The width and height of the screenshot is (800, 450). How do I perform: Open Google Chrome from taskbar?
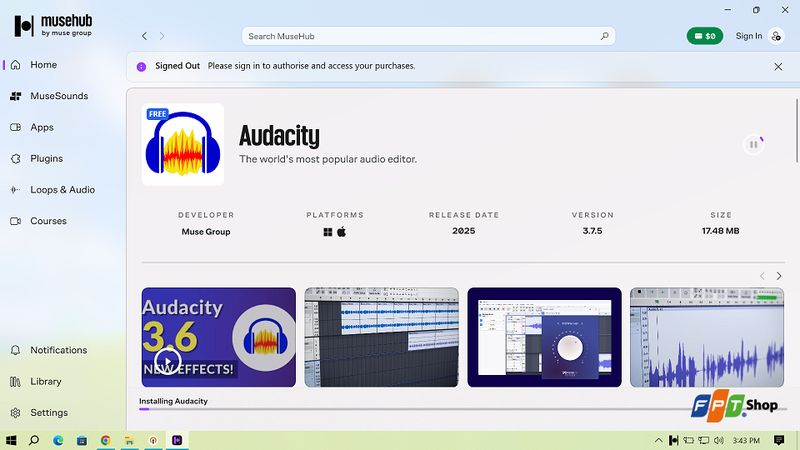[x=106, y=440]
